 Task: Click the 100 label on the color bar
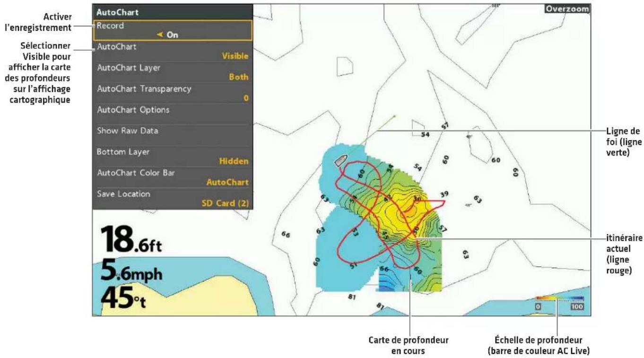click(578, 307)
